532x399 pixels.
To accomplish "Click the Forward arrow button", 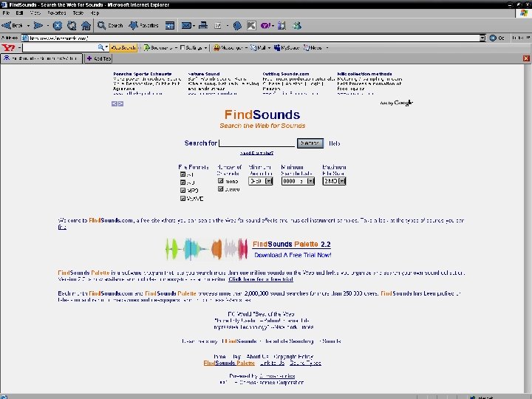I will click(38, 25).
